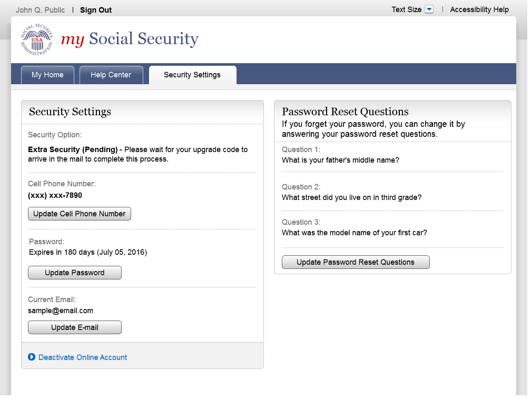
Task: Click Deactivate Online Account link
Action: point(83,357)
